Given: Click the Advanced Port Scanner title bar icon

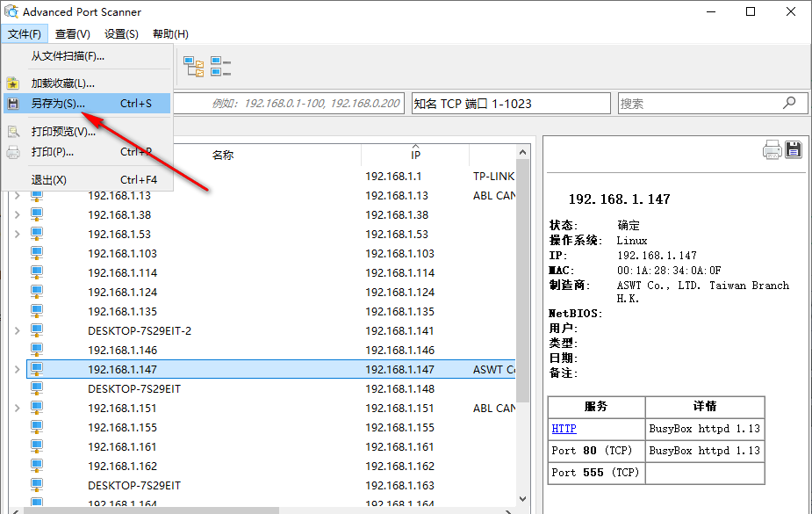Looking at the screenshot, I should point(12,11).
